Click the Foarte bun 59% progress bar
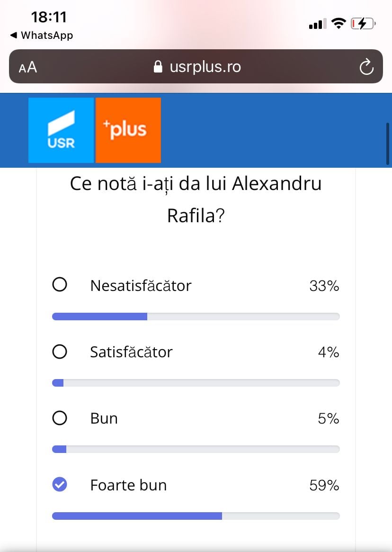 point(196,516)
